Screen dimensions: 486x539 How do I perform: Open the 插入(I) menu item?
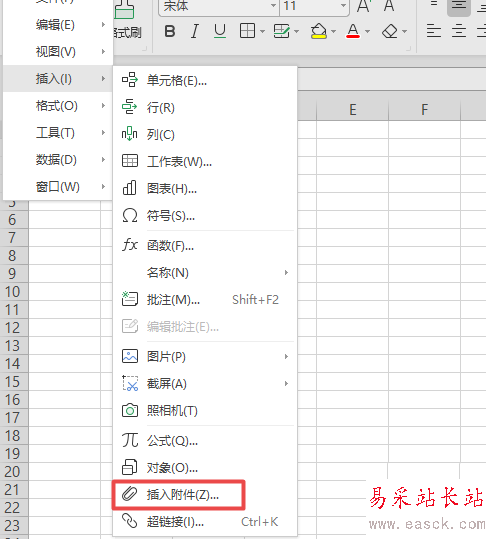58,79
